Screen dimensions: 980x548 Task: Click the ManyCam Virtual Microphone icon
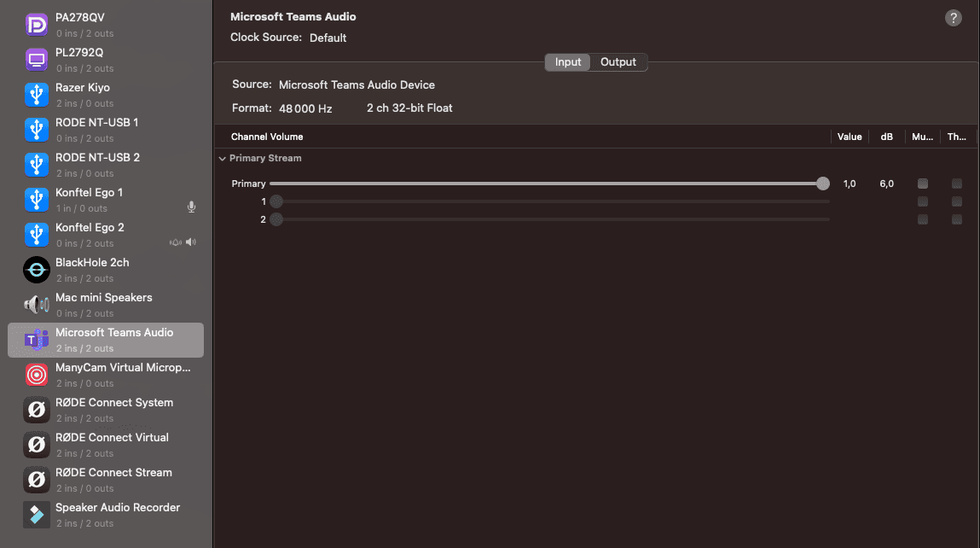point(37,375)
